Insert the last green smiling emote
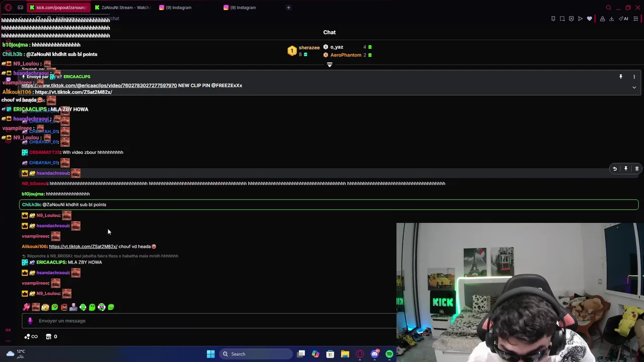This screenshot has width=644, height=362. coord(111,307)
